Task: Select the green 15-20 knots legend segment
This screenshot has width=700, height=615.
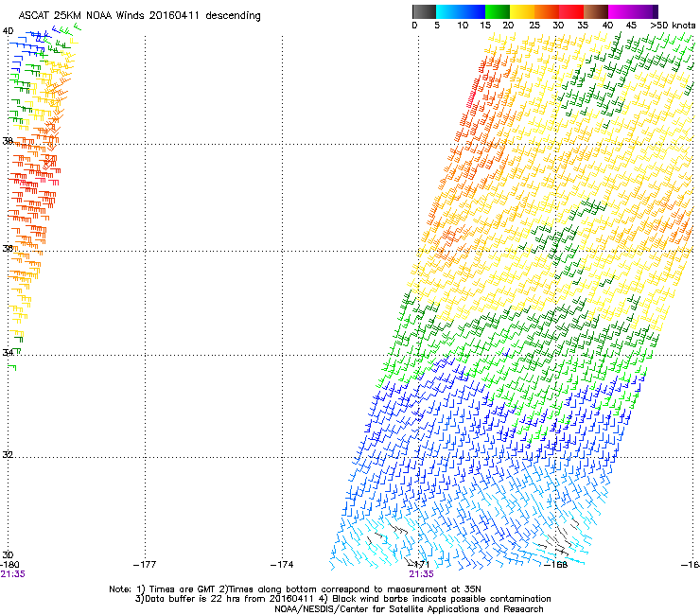Action: click(498, 11)
